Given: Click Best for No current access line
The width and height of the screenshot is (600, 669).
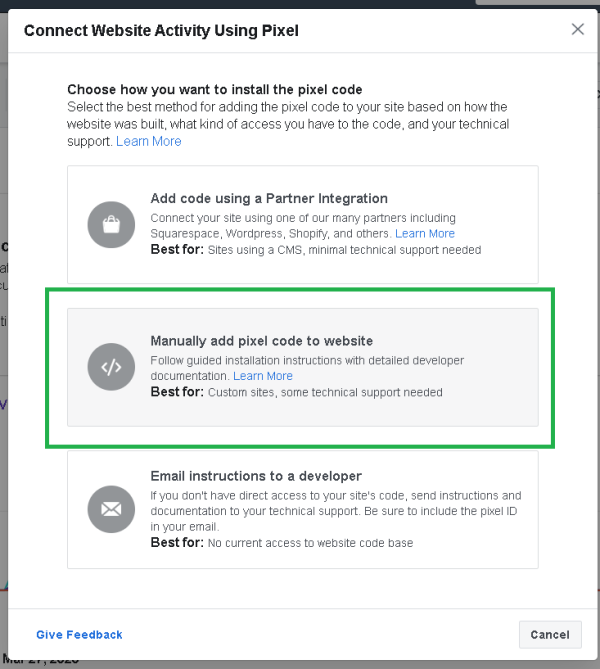Looking at the screenshot, I should click(282, 543).
